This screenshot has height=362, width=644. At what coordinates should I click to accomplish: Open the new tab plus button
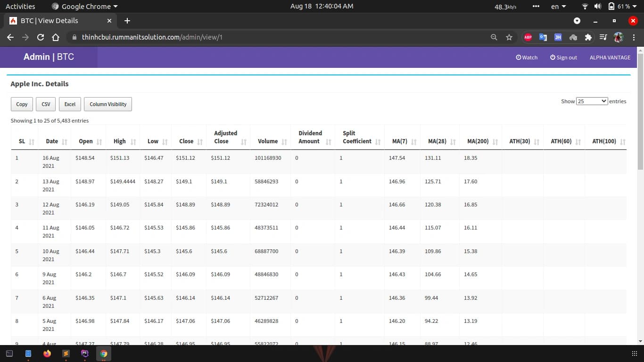point(127,21)
